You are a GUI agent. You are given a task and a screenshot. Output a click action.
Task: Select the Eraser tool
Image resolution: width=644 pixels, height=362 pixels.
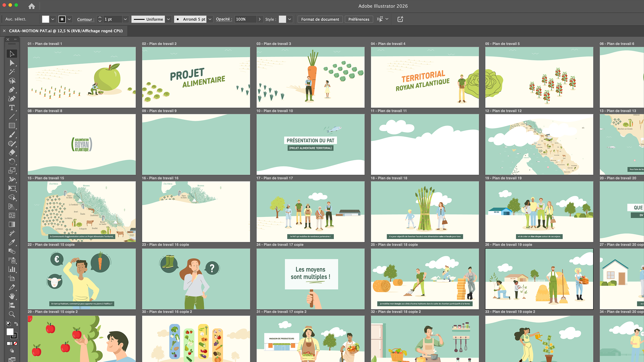point(12,153)
